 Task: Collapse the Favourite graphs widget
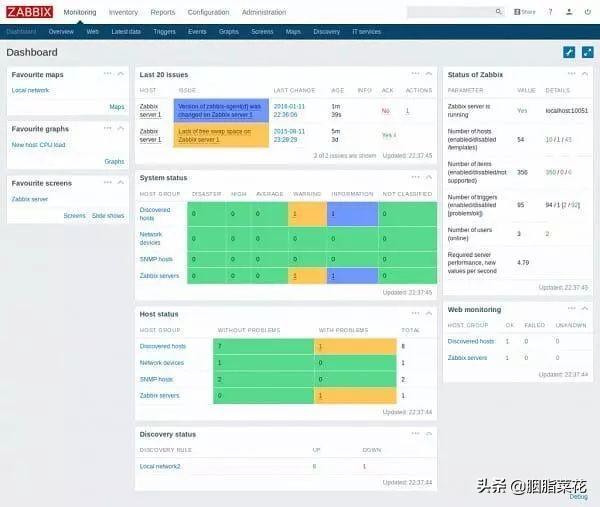pyautogui.click(x=121, y=128)
